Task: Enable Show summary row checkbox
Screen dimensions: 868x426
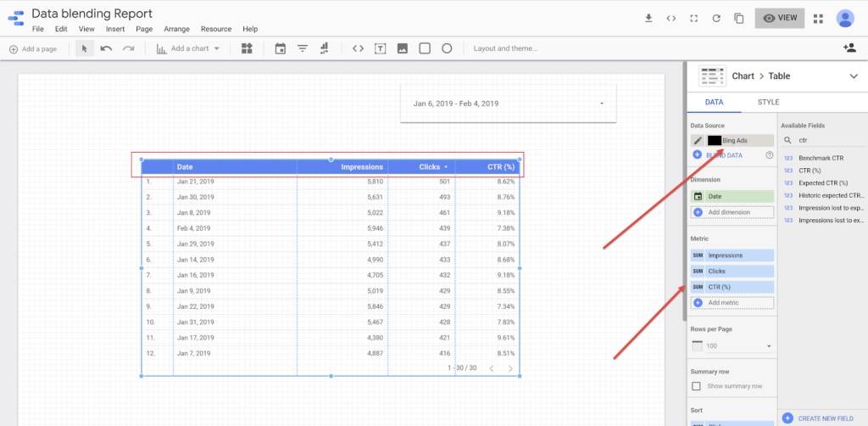Action: point(697,386)
